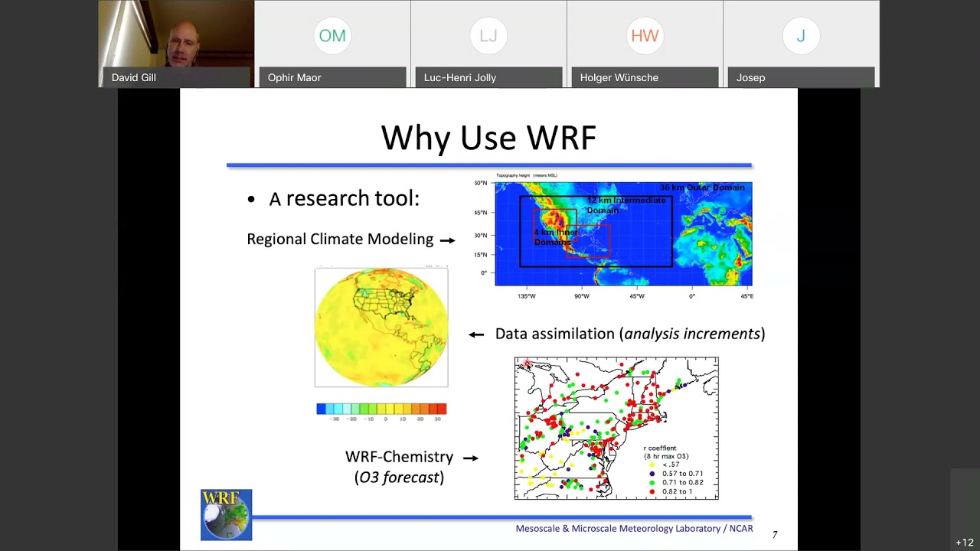The image size is (980, 551).
Task: Click '0.71 to 0.82' legend entry
Action: click(x=676, y=483)
